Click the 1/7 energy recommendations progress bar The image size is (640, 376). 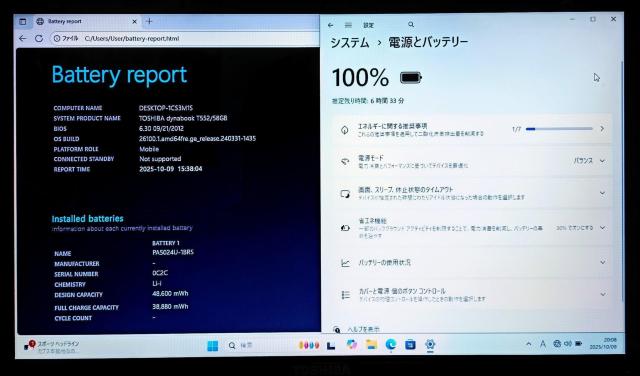(x=559, y=129)
